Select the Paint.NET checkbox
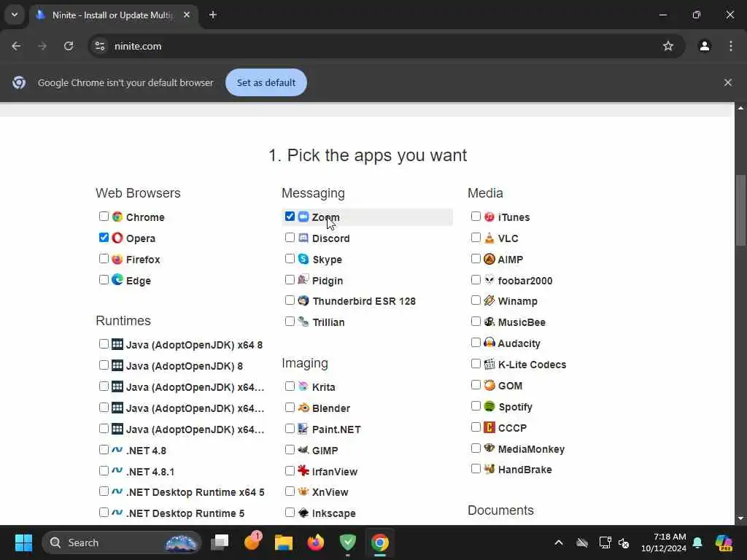747x560 pixels. (x=290, y=428)
